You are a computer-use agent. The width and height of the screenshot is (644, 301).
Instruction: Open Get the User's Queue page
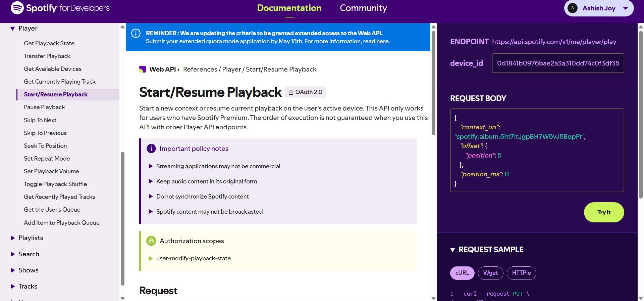coord(52,210)
